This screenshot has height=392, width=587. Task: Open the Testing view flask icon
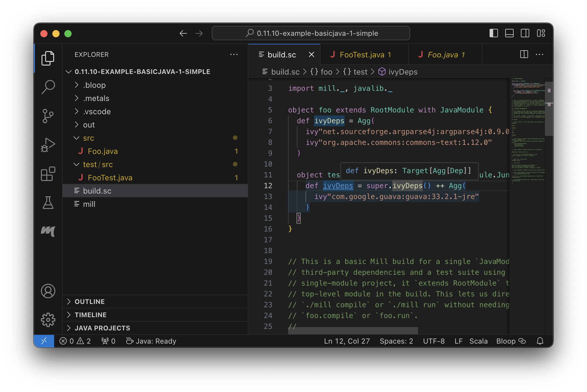tap(48, 203)
